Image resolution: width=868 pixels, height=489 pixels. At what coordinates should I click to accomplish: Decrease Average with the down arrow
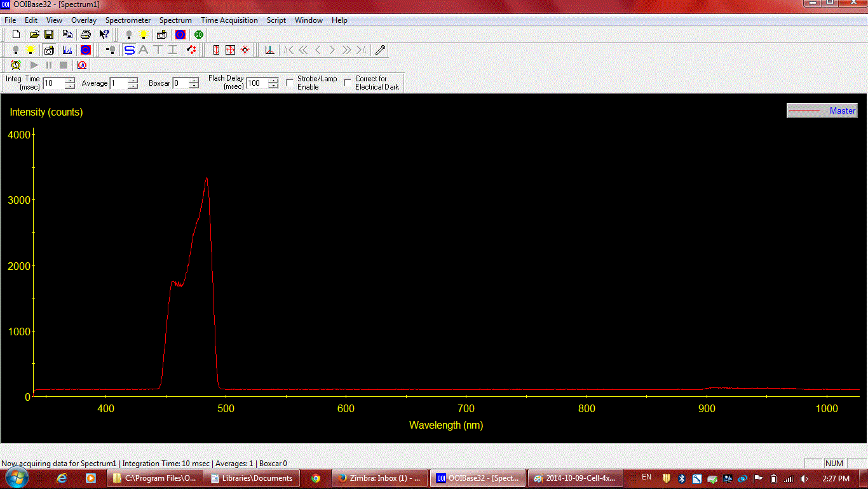133,86
